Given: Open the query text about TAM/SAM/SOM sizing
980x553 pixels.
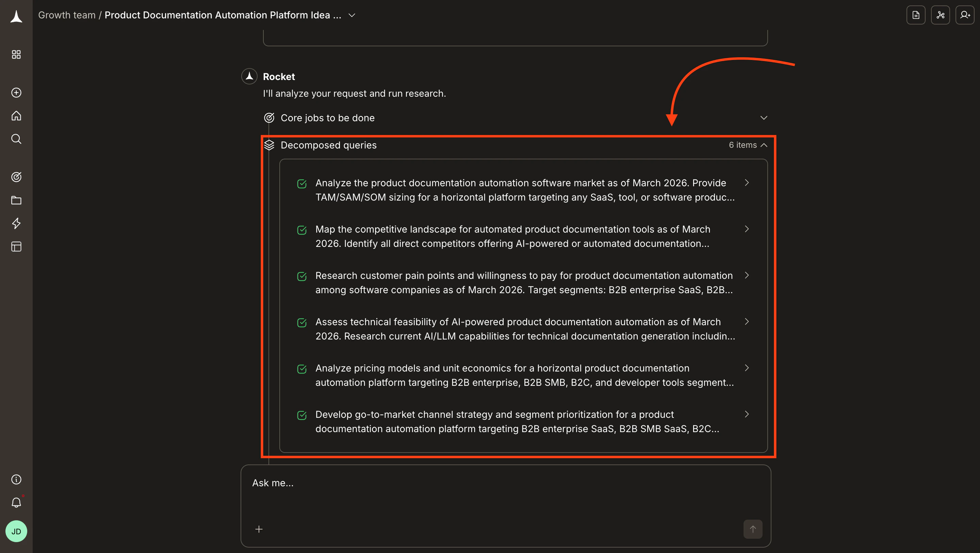Looking at the screenshot, I should tap(525, 190).
